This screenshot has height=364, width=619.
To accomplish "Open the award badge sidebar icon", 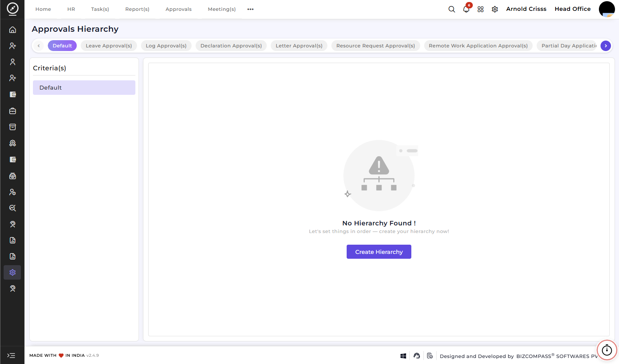I will pyautogui.click(x=12, y=143).
